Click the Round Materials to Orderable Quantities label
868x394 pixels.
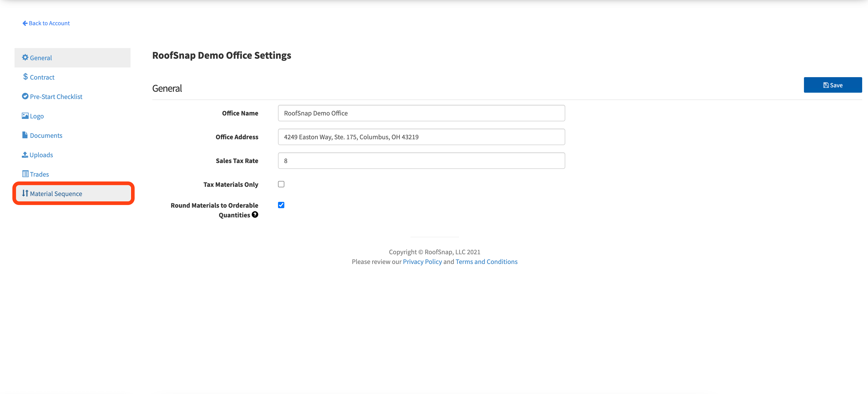tap(214, 210)
